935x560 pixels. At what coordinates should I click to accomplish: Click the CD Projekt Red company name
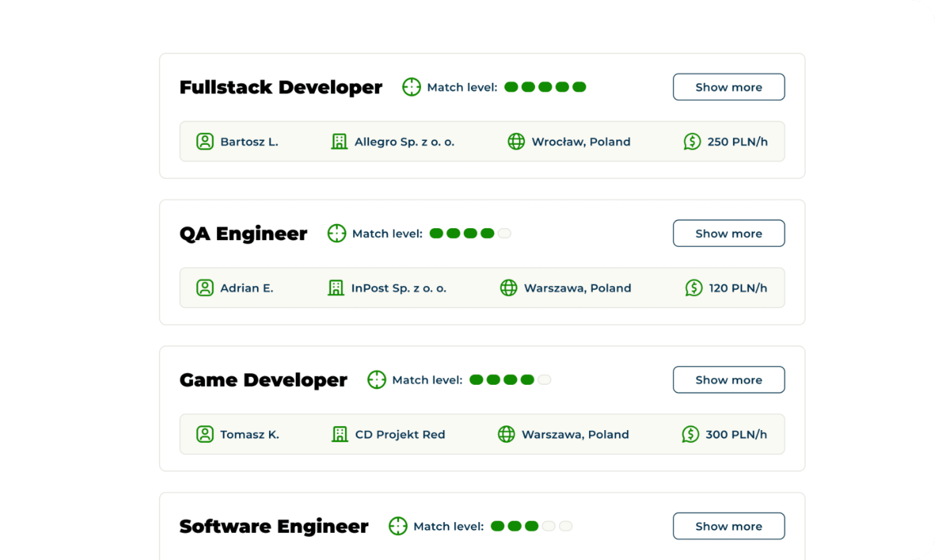(400, 435)
